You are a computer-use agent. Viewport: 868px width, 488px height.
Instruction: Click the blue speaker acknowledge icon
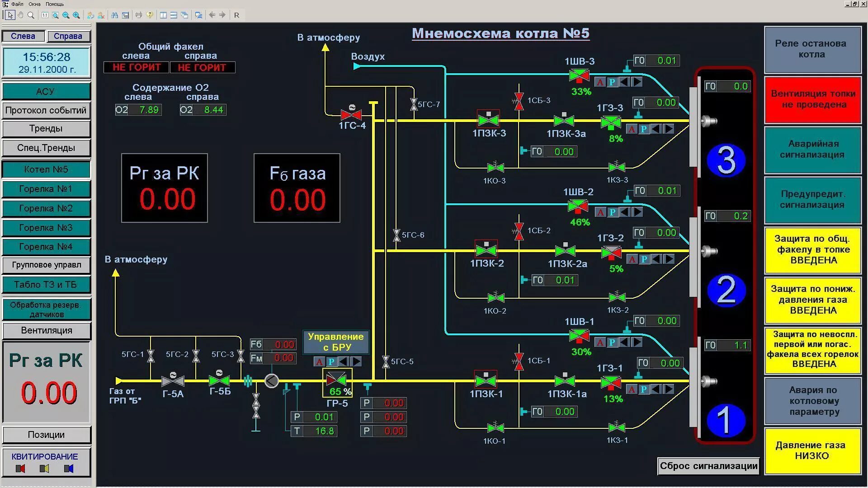(x=69, y=469)
